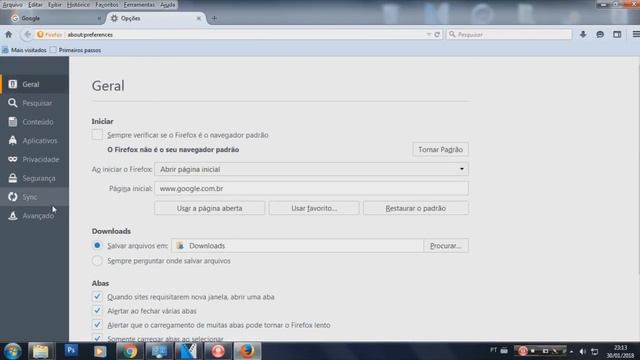Close the Google tab
This screenshot has width=640, height=360.
point(99,18)
